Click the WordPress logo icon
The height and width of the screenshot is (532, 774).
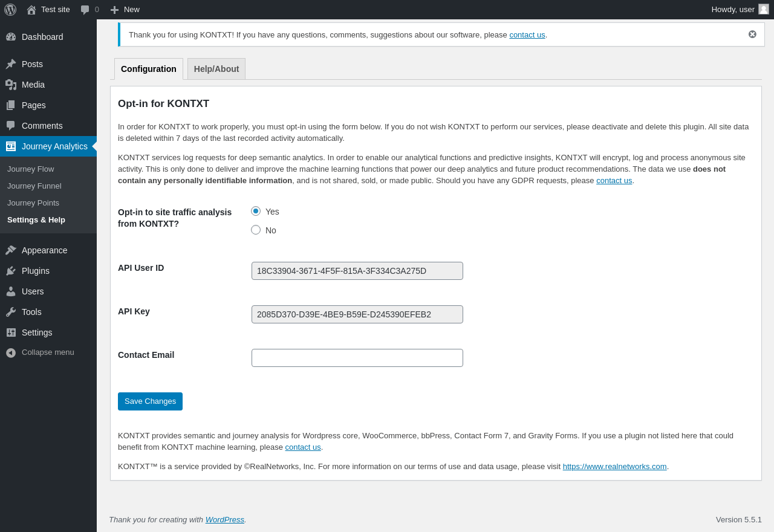10,10
